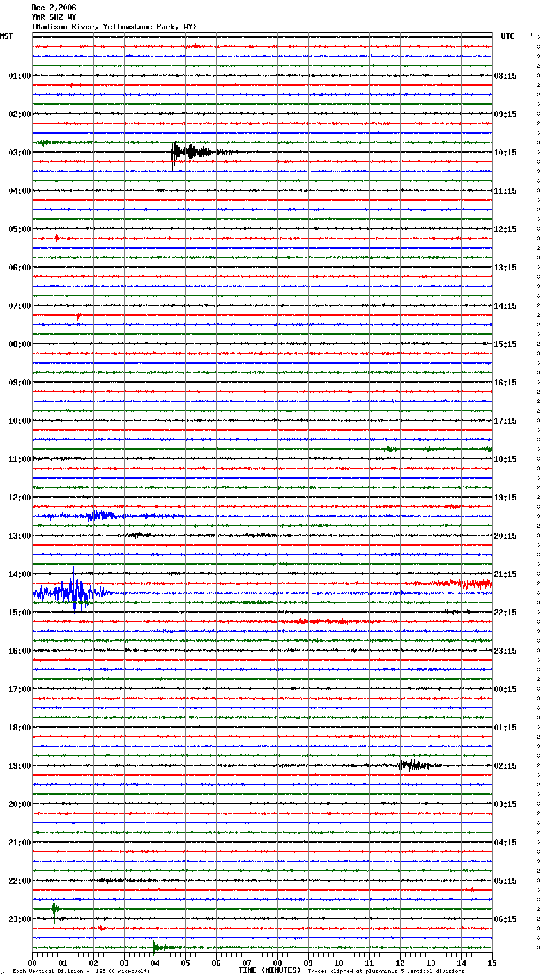This screenshot has height=980, width=543.
Task: Click the '21:15' UTC time label
Action: [x=505, y=574]
